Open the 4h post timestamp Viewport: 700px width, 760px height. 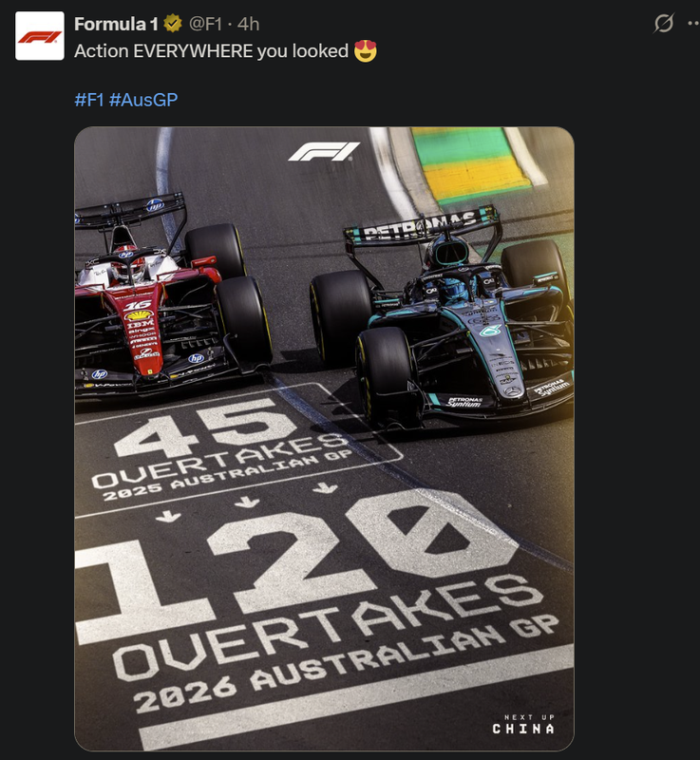[x=248, y=24]
